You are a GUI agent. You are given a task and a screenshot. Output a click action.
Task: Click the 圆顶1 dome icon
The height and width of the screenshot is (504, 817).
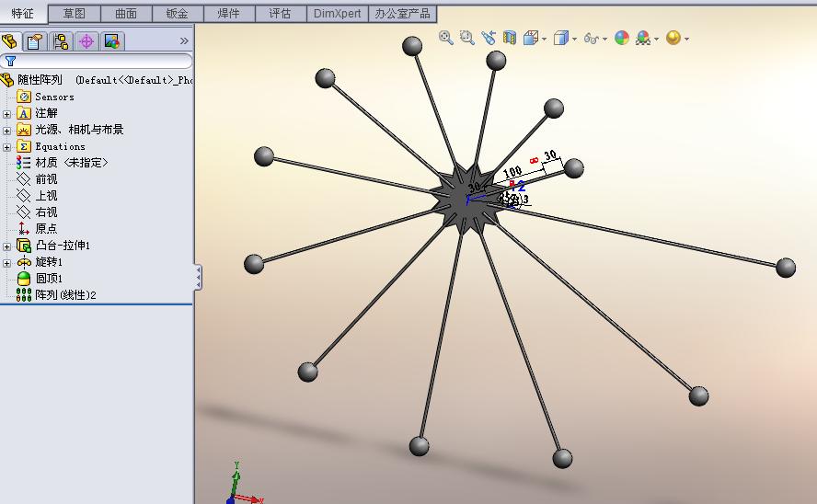pyautogui.click(x=24, y=279)
